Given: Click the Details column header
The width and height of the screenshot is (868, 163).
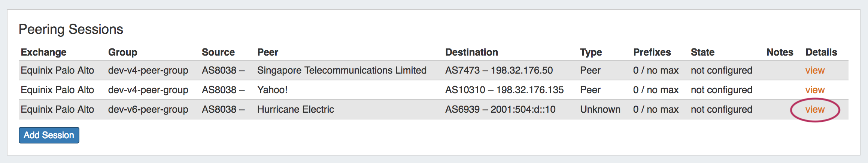Looking at the screenshot, I should click(821, 52).
